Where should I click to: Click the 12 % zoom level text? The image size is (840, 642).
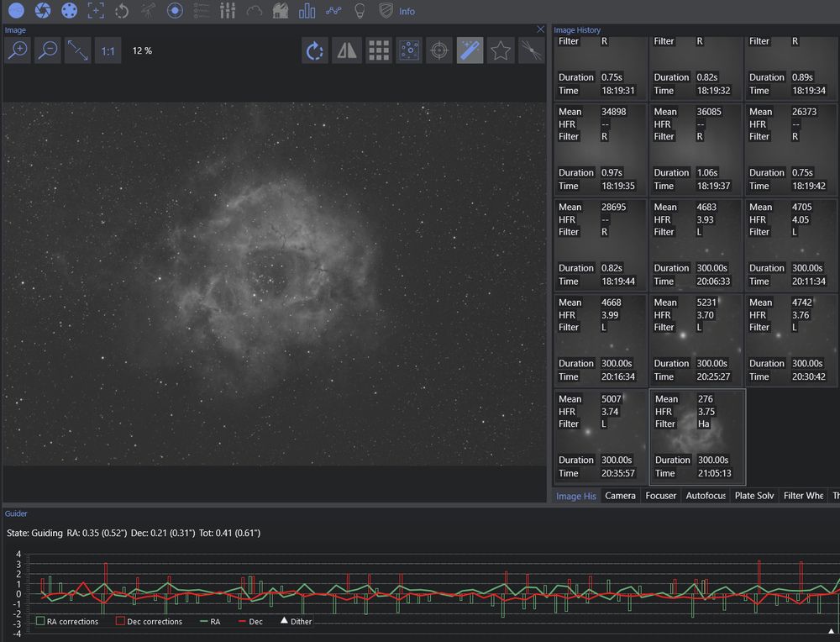click(x=142, y=50)
